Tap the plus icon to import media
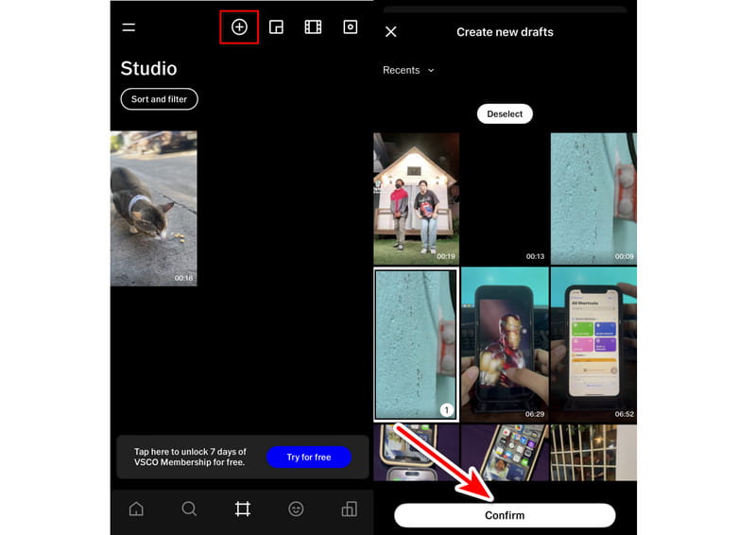This screenshot has width=756, height=535. coord(239,27)
